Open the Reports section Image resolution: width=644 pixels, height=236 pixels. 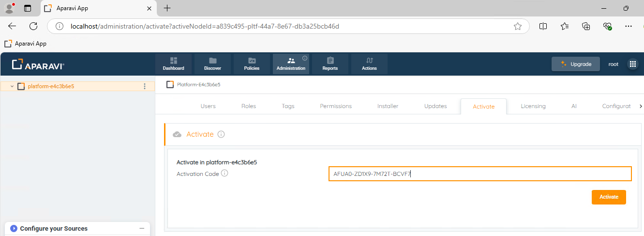pos(330,64)
